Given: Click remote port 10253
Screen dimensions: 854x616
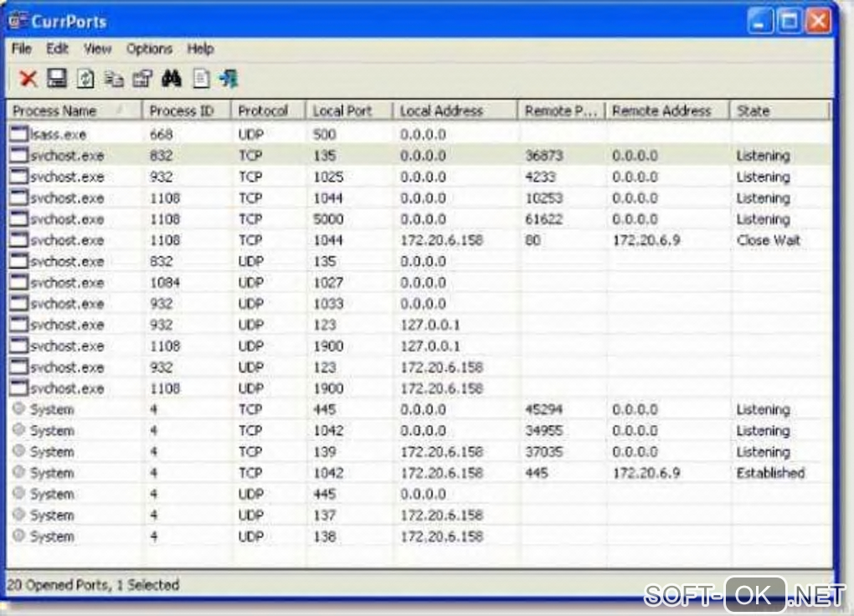Looking at the screenshot, I should pos(543,198).
